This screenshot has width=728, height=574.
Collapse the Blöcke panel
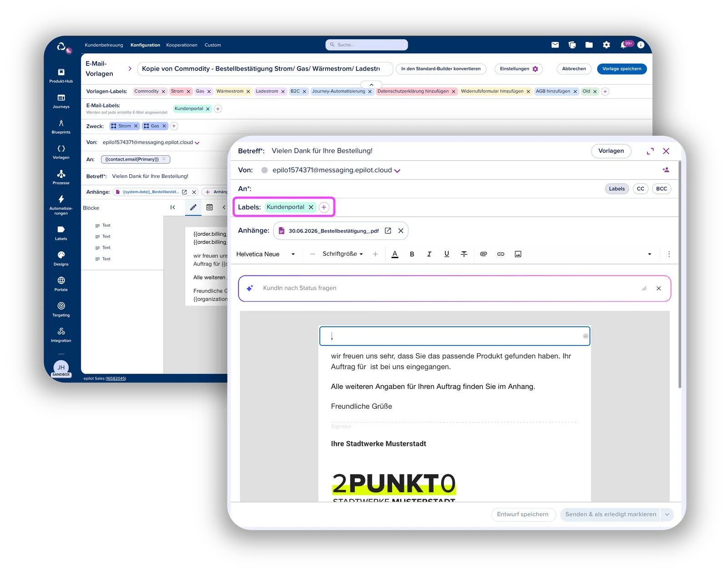173,207
